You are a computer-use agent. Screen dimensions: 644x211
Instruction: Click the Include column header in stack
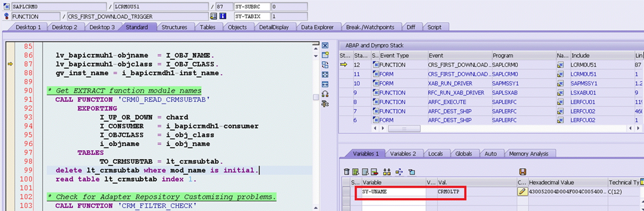pyautogui.click(x=602, y=55)
